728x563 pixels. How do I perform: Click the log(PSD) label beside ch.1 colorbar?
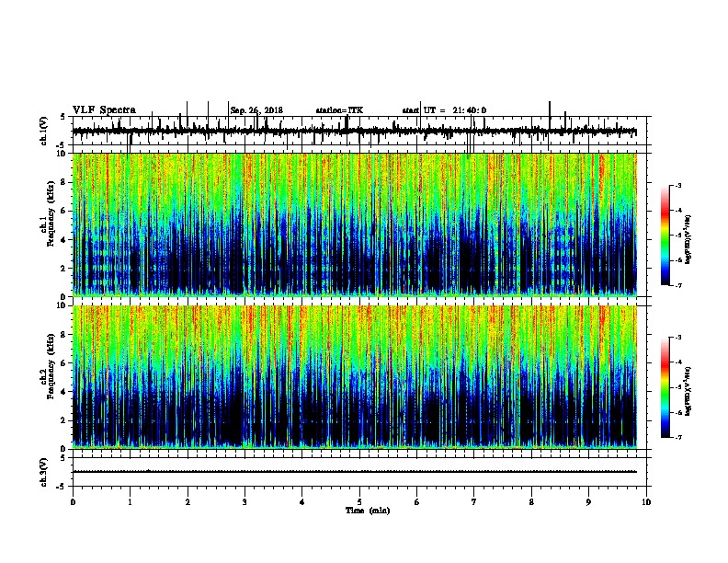(x=688, y=239)
